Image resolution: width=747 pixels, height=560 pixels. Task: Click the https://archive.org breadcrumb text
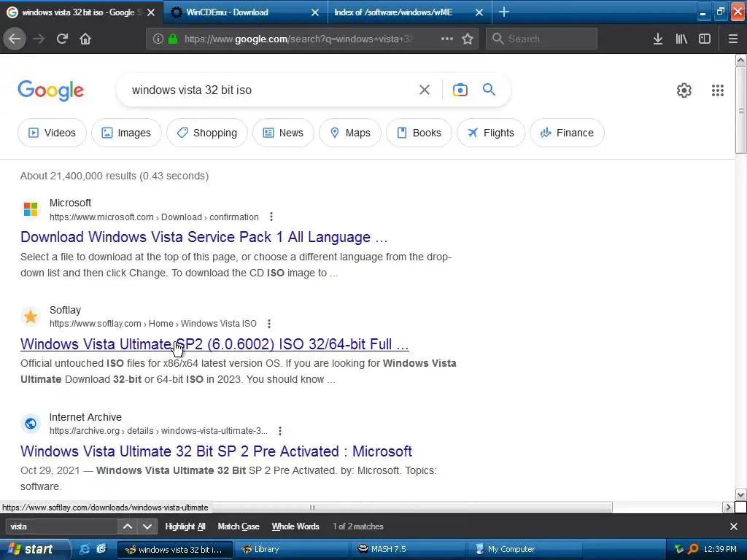pyautogui.click(x=85, y=430)
